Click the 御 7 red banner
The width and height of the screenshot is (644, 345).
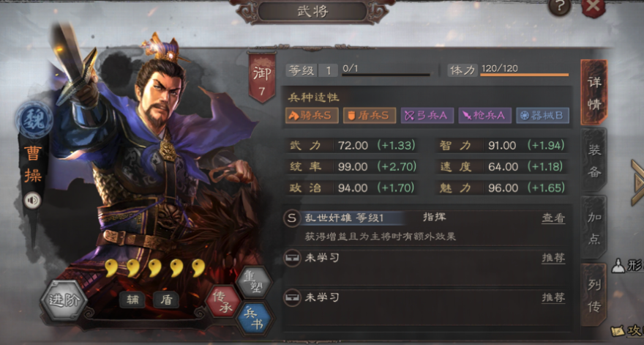click(x=262, y=78)
